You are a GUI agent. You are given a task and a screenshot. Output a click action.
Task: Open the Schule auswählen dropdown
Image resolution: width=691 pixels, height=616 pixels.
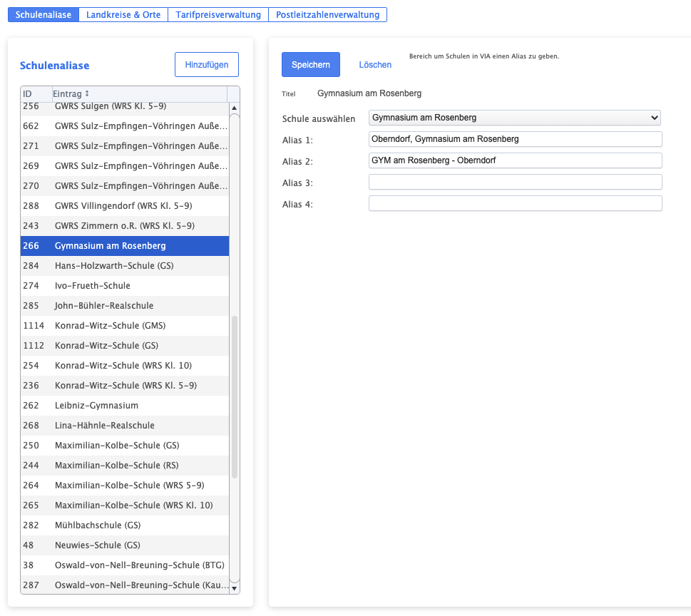[514, 118]
